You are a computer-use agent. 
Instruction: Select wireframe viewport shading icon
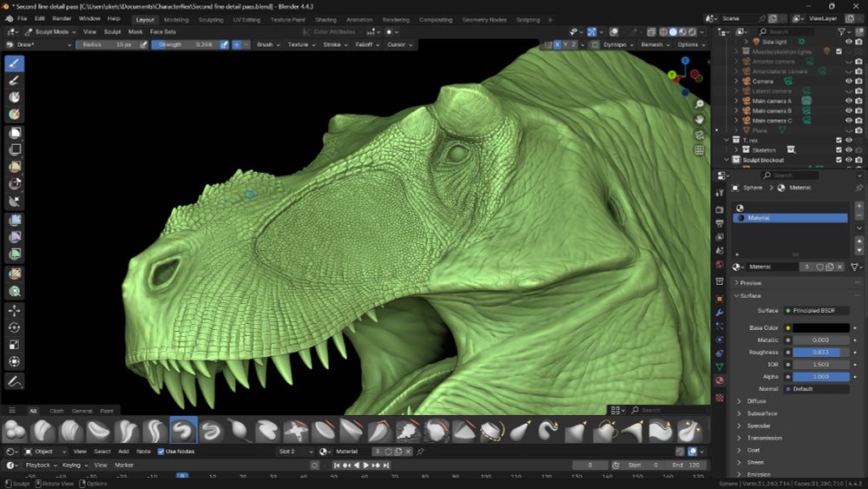[663, 32]
